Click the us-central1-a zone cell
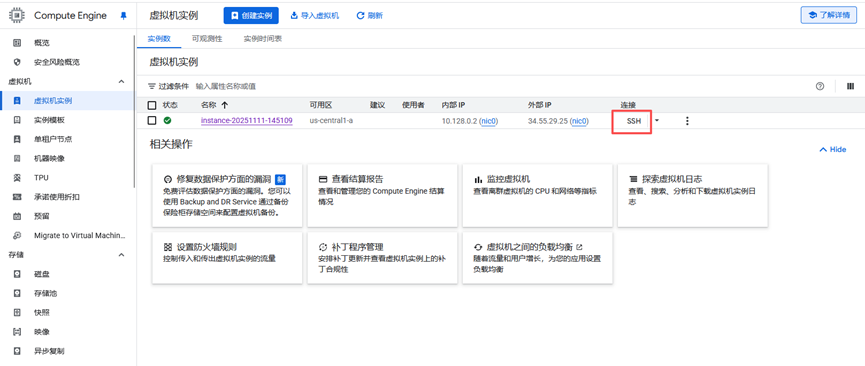The width and height of the screenshot is (865, 366). click(x=331, y=120)
